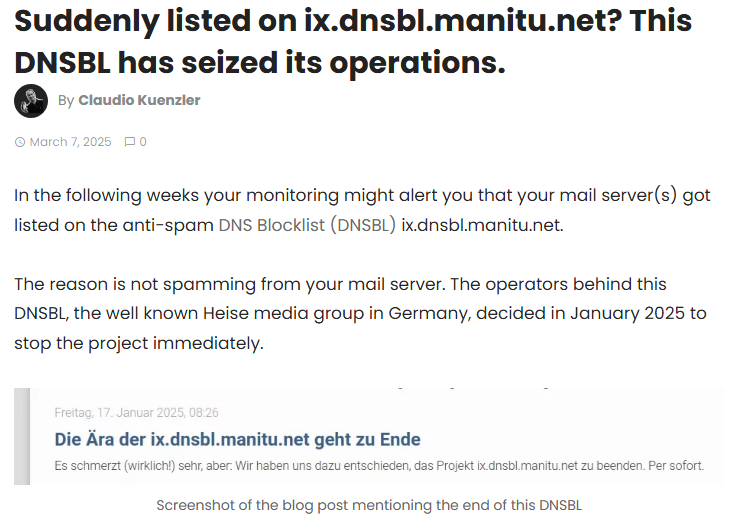Click the 'Freitag, 17. Januar 2025' date line
The image size is (739, 529).
(137, 412)
